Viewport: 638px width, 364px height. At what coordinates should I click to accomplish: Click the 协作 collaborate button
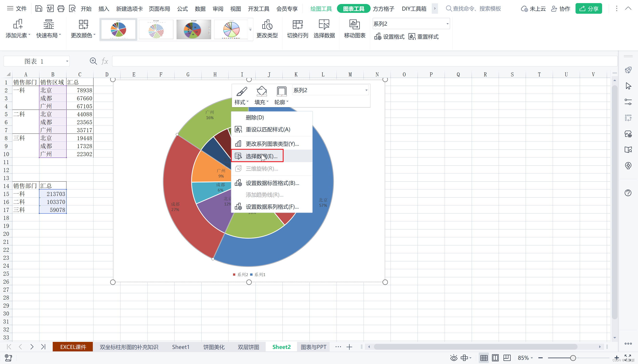coord(560,9)
